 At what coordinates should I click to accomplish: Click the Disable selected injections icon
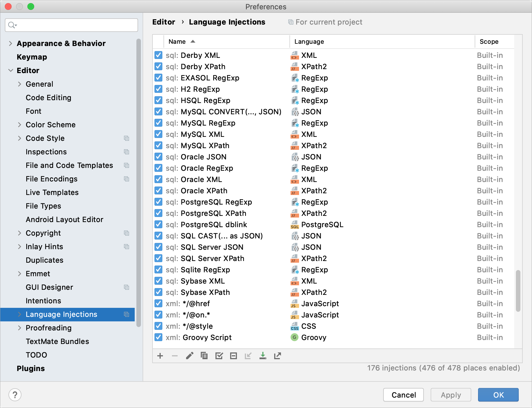tap(234, 356)
